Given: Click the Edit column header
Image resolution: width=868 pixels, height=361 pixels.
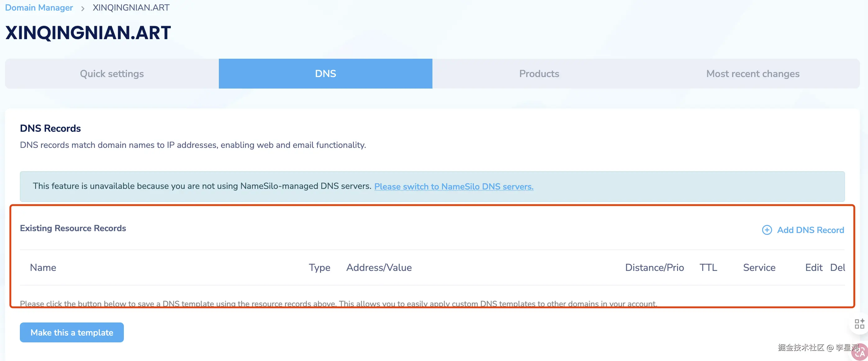Looking at the screenshot, I should click(x=813, y=267).
